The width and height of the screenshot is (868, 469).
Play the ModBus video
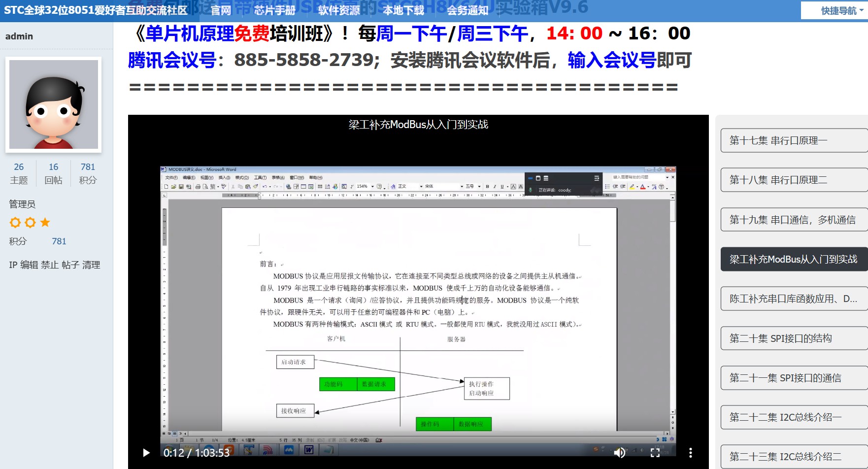point(146,453)
